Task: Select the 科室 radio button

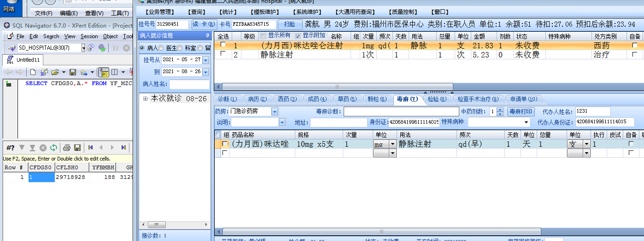Action: point(180,48)
